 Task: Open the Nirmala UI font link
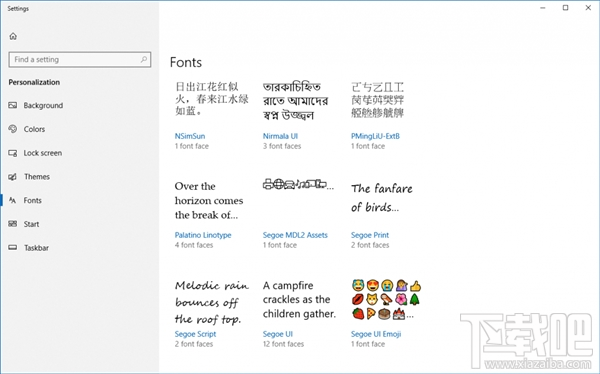click(x=280, y=136)
